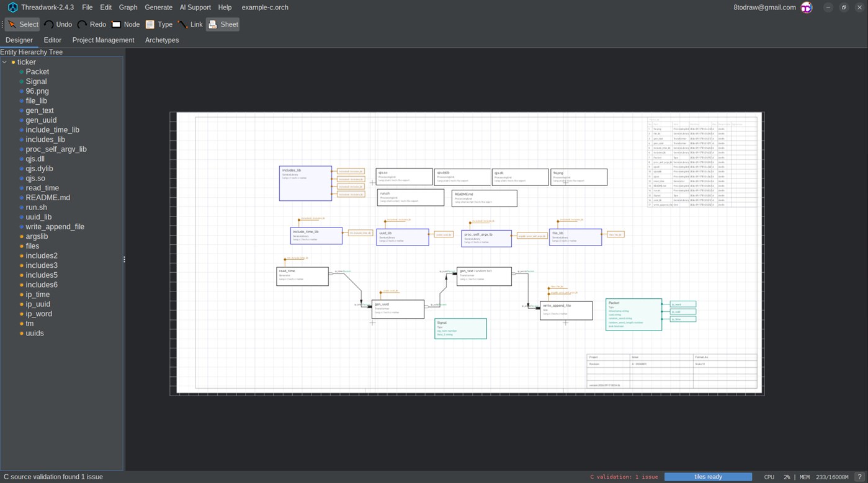
Task: Switch to the Editor tab
Action: tap(53, 40)
